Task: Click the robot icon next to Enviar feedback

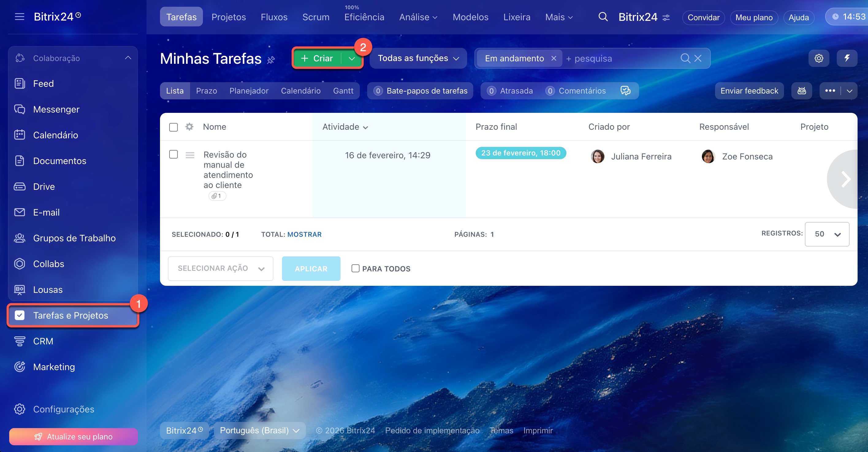Action: coord(801,91)
